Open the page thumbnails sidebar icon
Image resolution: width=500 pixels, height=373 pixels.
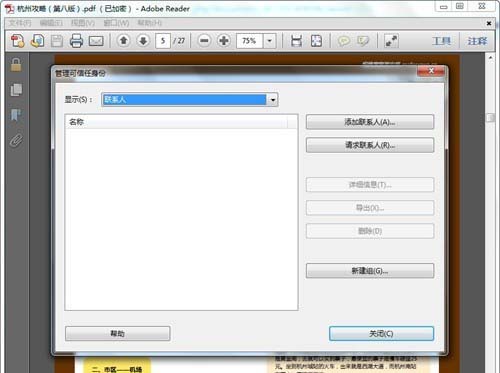coord(16,90)
